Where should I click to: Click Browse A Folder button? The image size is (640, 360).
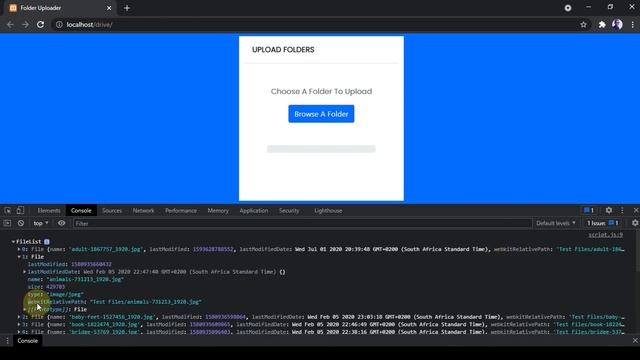pyautogui.click(x=321, y=114)
